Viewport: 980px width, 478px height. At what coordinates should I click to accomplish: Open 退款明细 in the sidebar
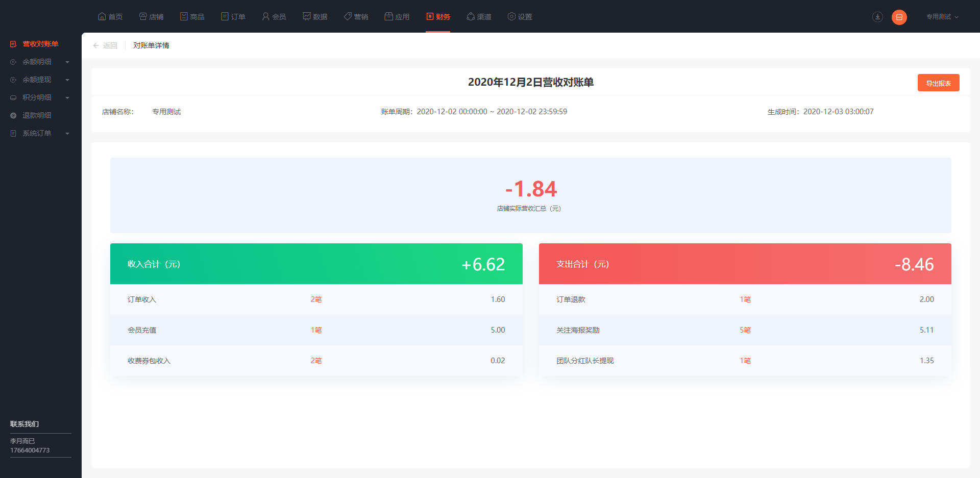pos(37,115)
